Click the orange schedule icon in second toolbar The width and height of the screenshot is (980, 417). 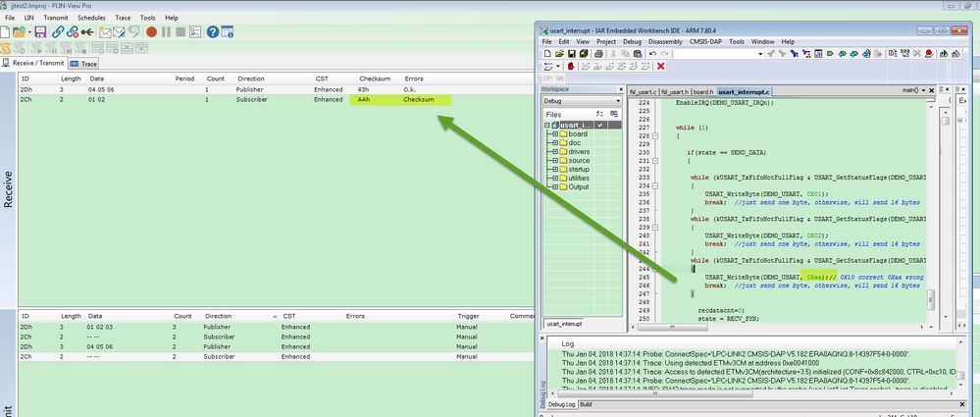pos(6,48)
